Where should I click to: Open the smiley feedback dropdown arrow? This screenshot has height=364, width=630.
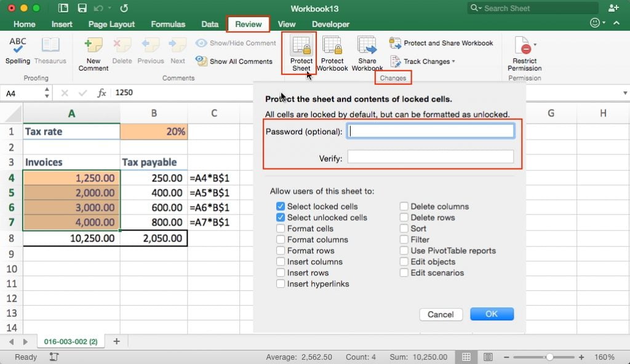[604, 23]
